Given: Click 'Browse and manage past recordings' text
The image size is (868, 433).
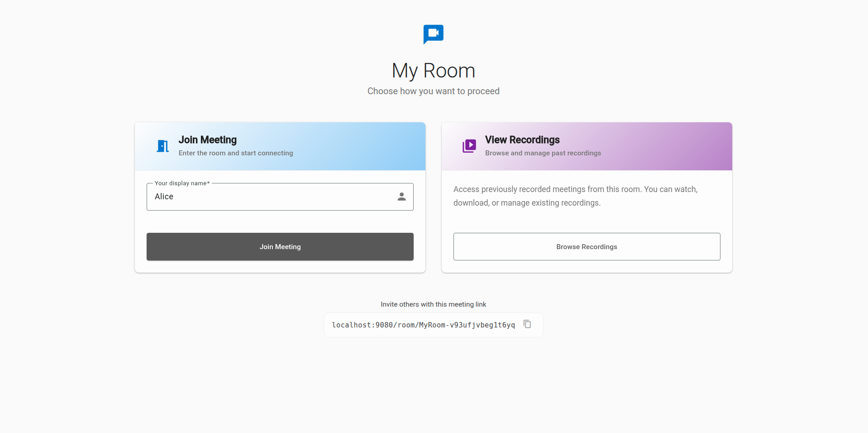Looking at the screenshot, I should pyautogui.click(x=543, y=153).
